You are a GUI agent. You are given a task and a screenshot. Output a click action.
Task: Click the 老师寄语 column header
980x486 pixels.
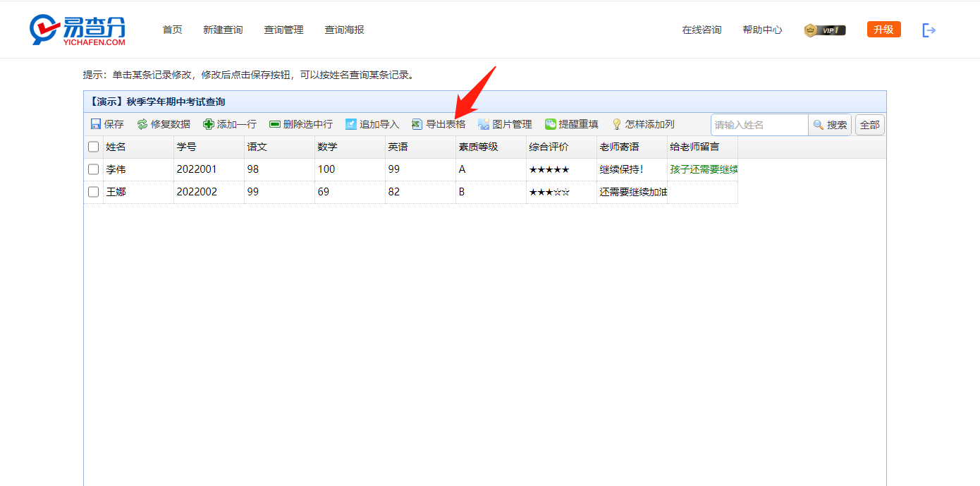click(632, 147)
